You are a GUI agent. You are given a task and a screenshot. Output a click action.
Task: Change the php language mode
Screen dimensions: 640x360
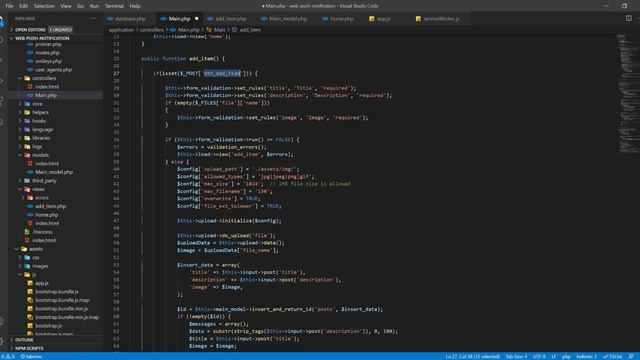pyautogui.click(x=566, y=357)
